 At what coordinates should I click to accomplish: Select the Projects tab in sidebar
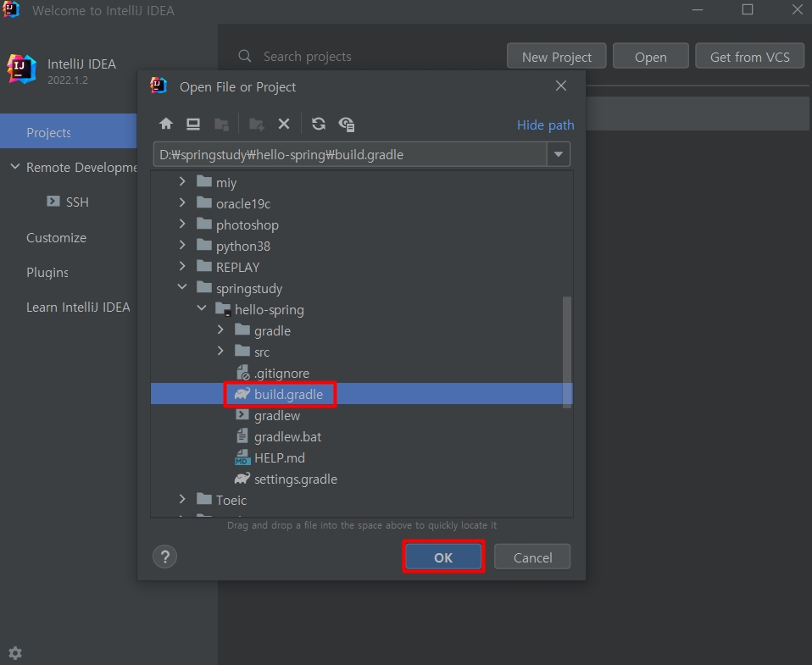pos(69,132)
